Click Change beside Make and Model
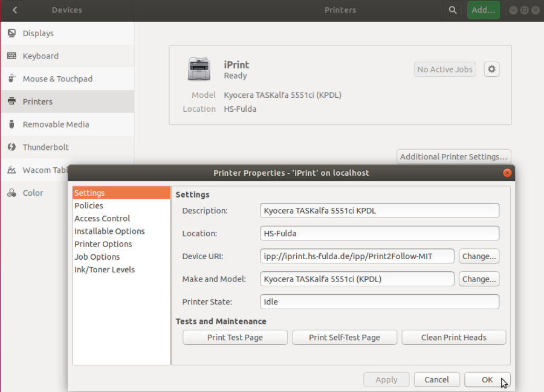Screen dimensions: 544x392 tap(479, 278)
